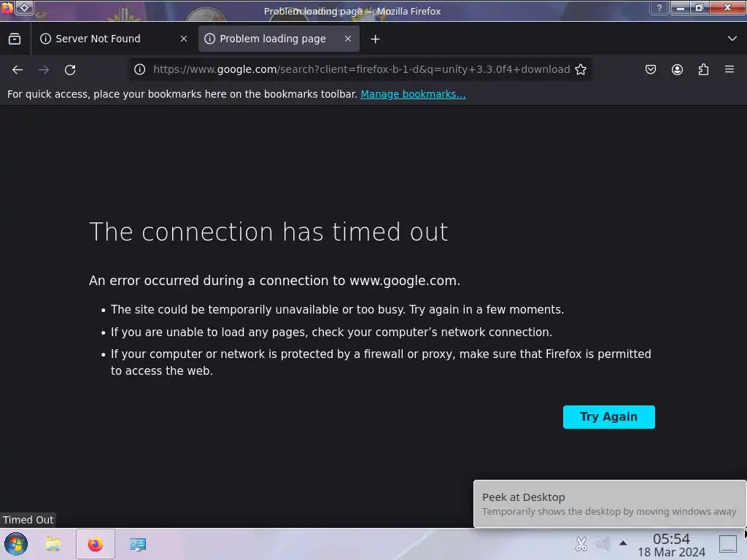Bookmark this page with the star
Screen dimensions: 747x560
pyautogui.click(x=580, y=69)
